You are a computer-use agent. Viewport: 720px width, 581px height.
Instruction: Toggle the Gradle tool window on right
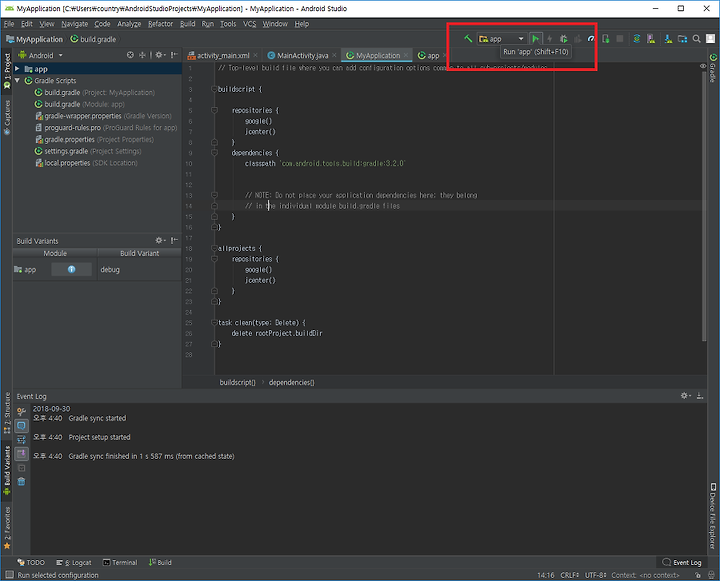pyautogui.click(x=713, y=68)
